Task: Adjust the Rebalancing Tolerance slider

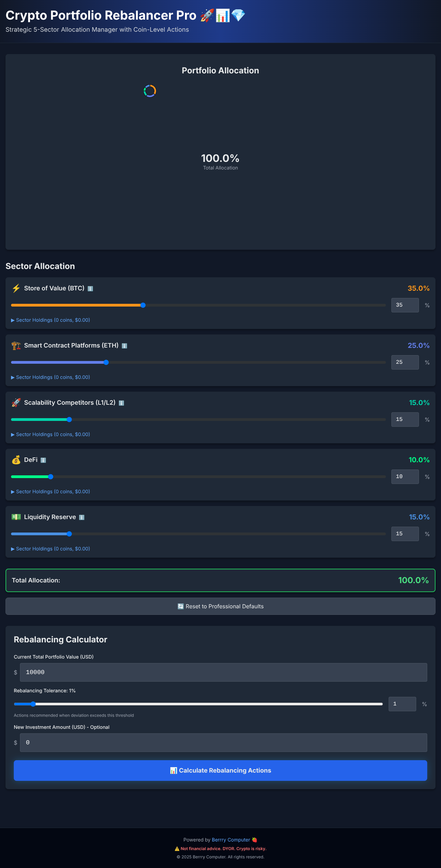Action: click(x=33, y=704)
